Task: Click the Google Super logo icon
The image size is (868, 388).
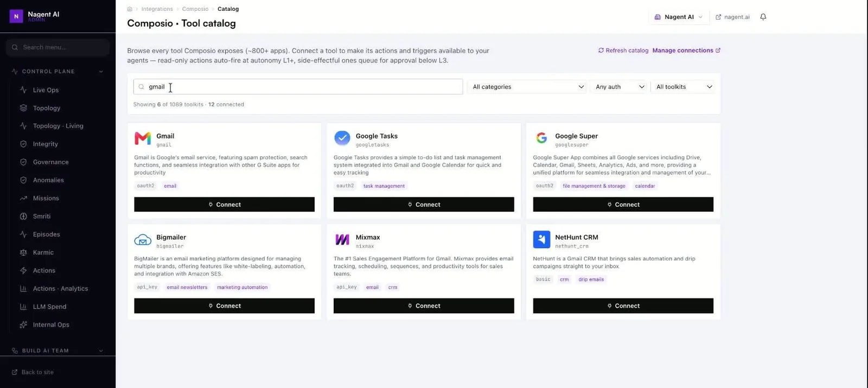Action: click(x=541, y=138)
